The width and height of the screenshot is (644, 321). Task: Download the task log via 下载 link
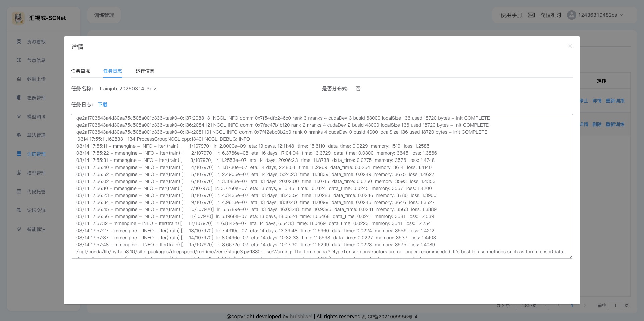point(103,105)
